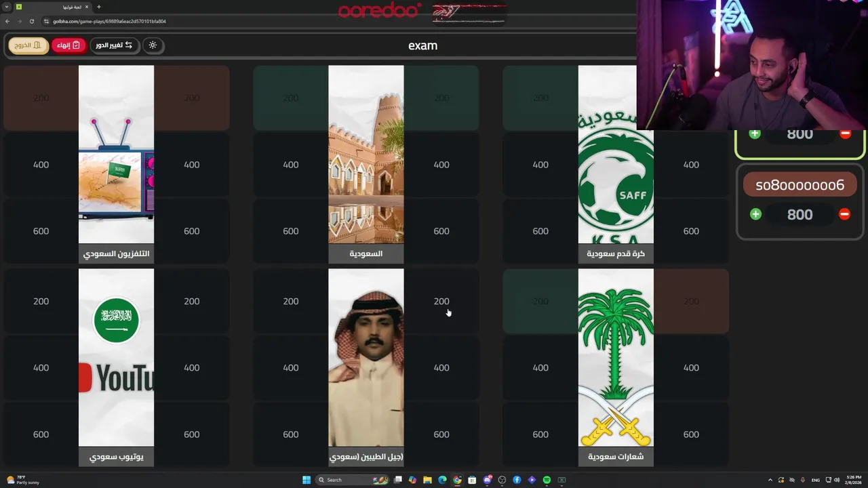Click the الخروج exit button

[x=28, y=45]
